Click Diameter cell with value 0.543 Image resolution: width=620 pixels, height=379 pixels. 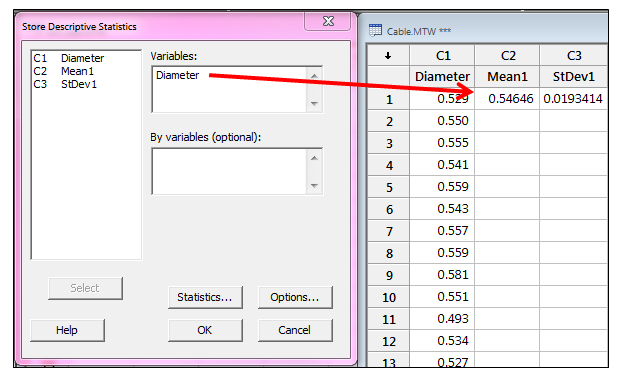[x=442, y=209]
